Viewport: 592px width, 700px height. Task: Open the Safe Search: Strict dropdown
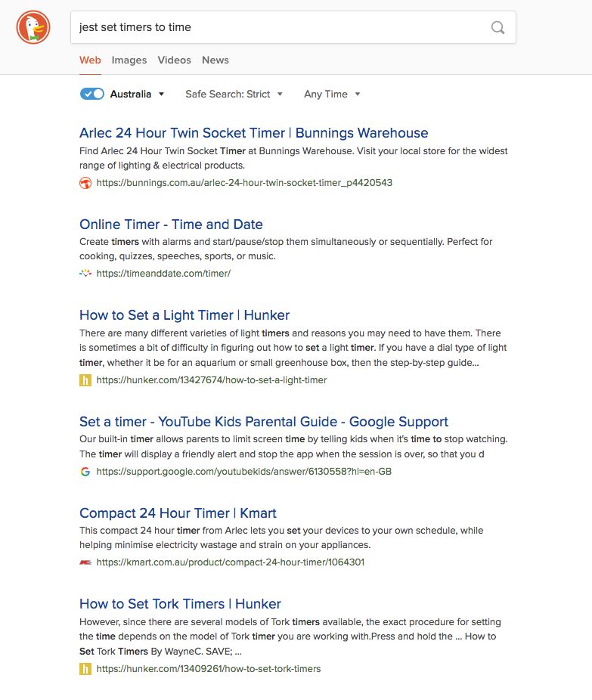tap(234, 94)
